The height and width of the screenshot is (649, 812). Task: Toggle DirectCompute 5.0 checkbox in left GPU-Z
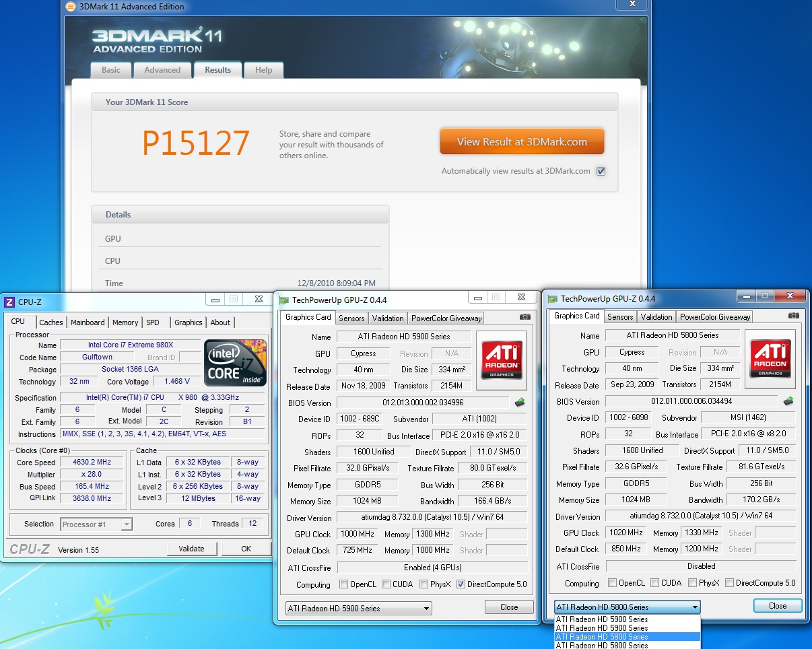pyautogui.click(x=461, y=584)
